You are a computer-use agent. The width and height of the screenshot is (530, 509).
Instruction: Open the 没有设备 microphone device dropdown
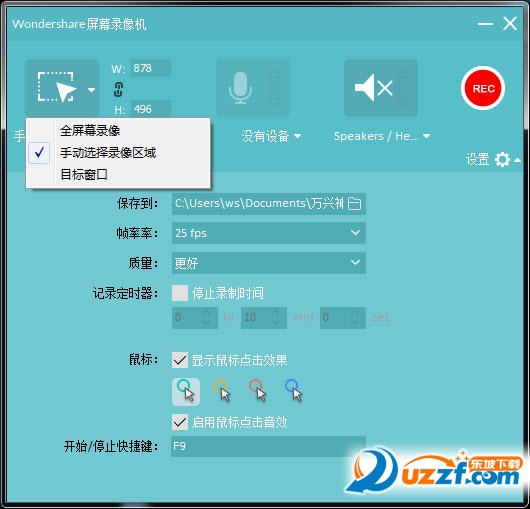[x=271, y=136]
